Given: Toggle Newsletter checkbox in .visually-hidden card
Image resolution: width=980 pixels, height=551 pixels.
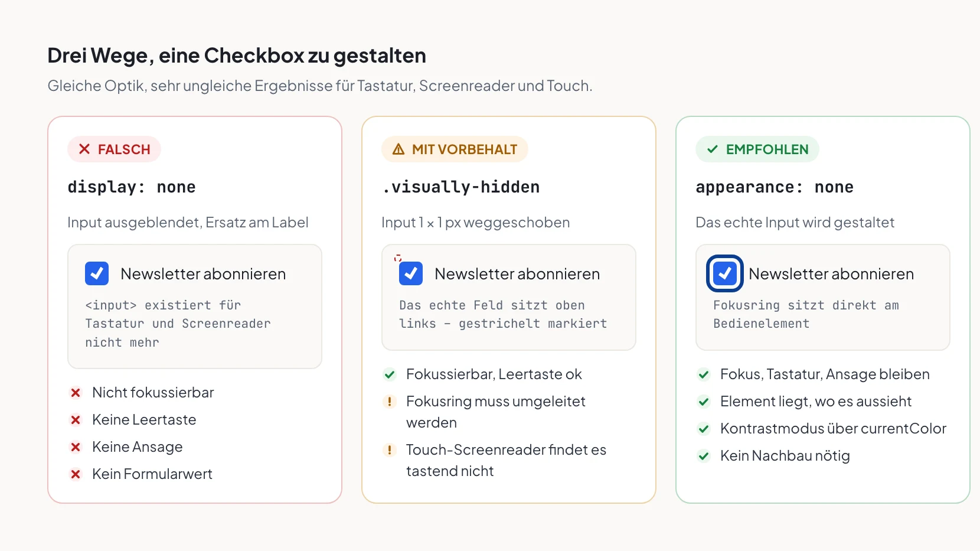Looking at the screenshot, I should 411,273.
